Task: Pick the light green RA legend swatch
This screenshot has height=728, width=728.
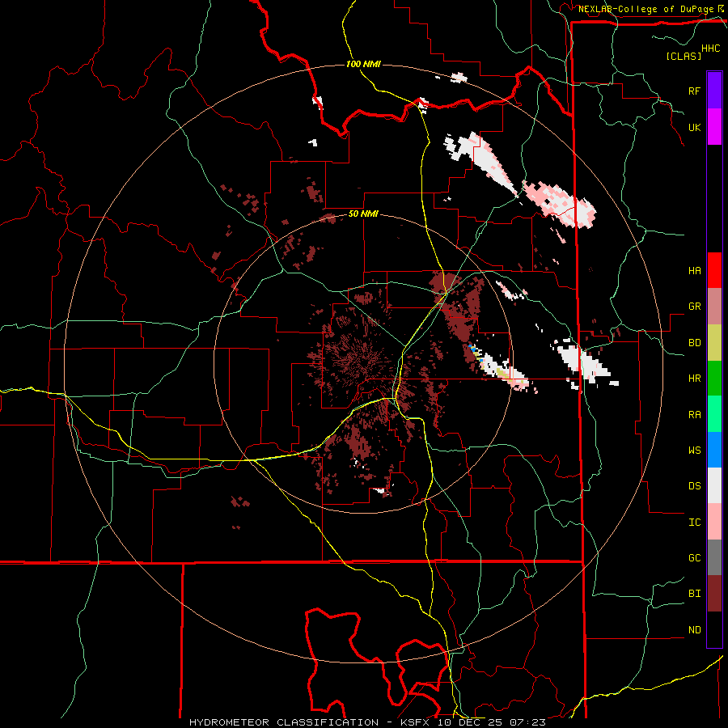Action: [714, 414]
